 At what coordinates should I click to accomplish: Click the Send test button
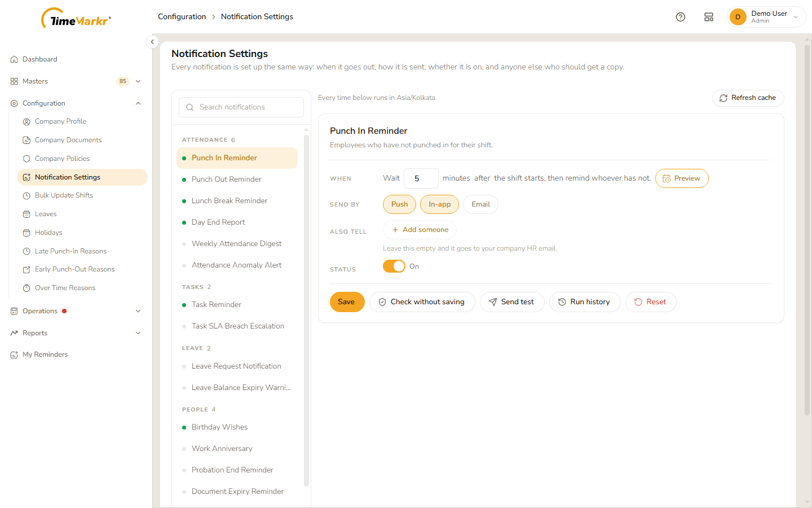click(512, 302)
